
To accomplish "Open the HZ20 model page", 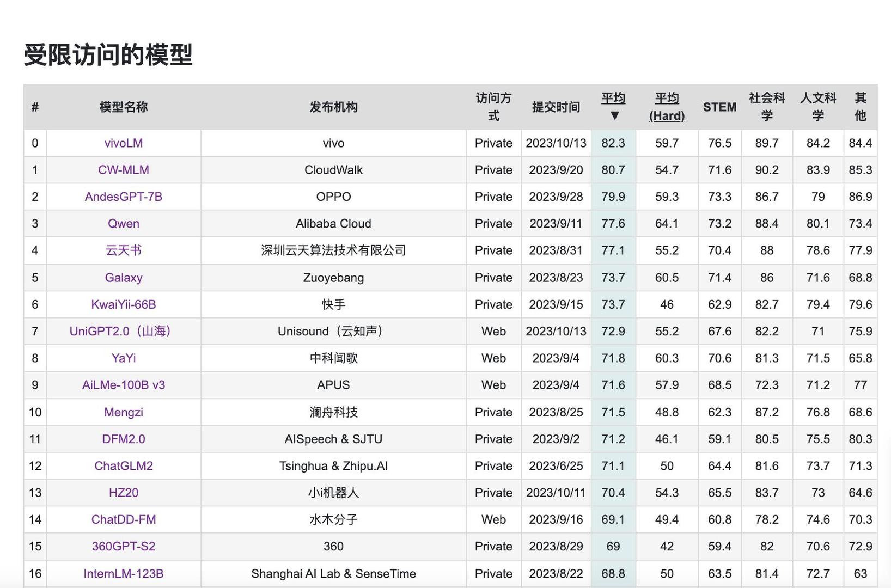I will point(123,492).
